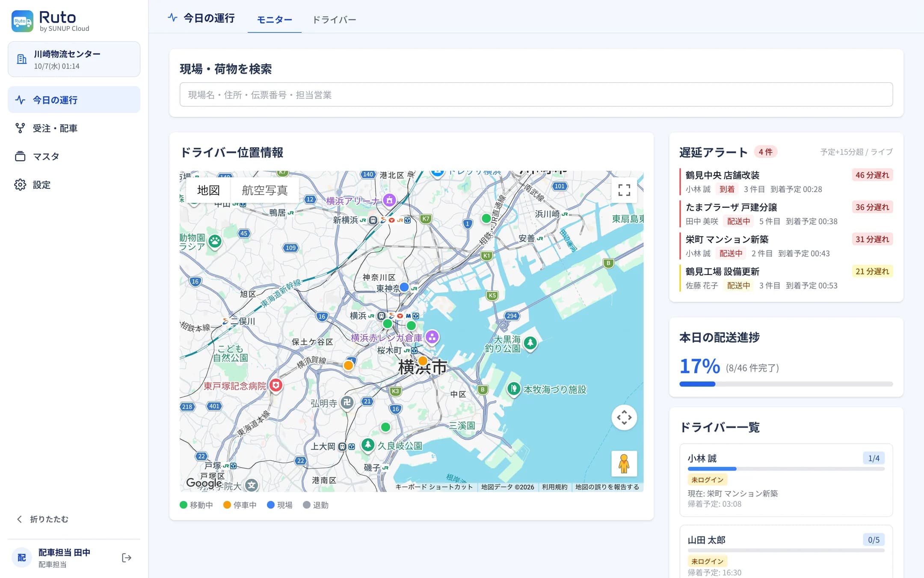The height and width of the screenshot is (578, 924).
Task: Click the zoo paw icon by 動物園
Action: 215,242
